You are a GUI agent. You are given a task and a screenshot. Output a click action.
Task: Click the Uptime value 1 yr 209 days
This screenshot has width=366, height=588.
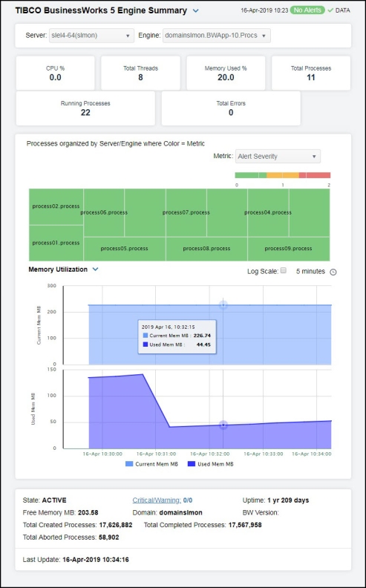coord(288,500)
